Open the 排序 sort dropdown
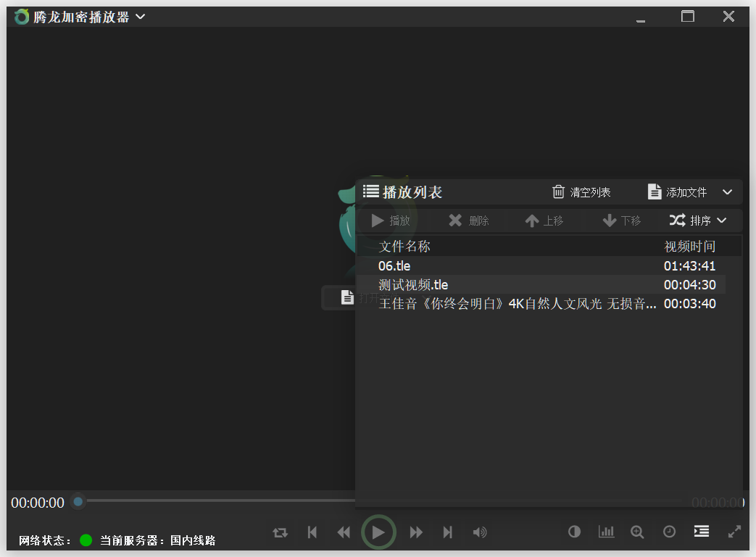The width and height of the screenshot is (756, 557). coord(698,220)
